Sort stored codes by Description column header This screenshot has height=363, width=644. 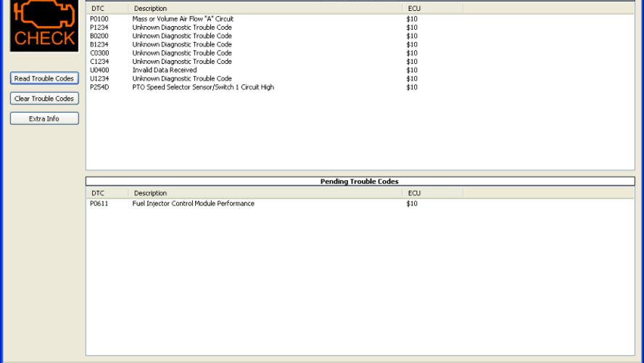(265, 9)
